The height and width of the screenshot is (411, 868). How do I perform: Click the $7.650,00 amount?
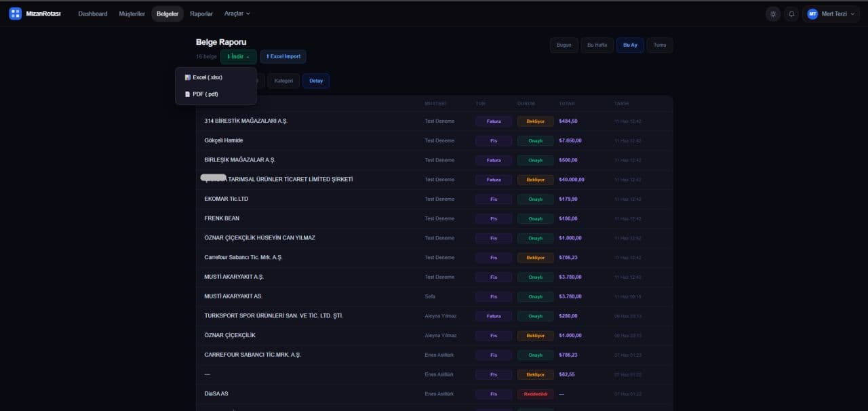[570, 140]
